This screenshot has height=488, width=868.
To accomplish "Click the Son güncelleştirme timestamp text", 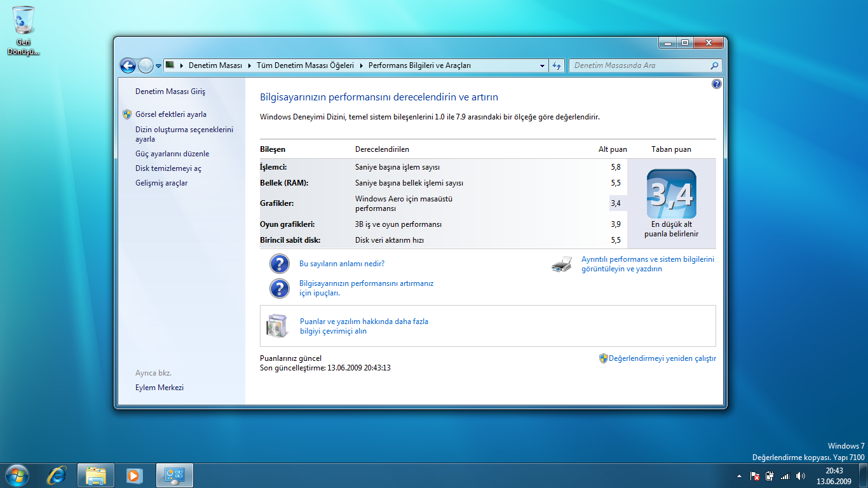I will click(325, 368).
